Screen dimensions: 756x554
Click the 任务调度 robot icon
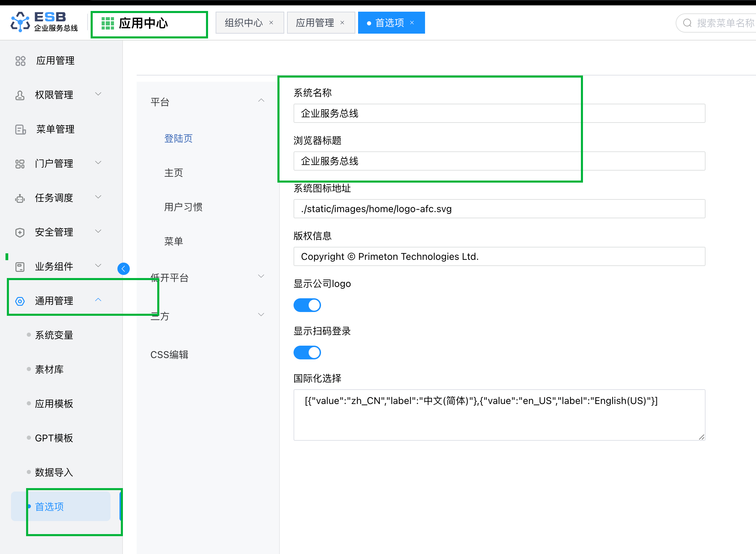pyautogui.click(x=20, y=198)
